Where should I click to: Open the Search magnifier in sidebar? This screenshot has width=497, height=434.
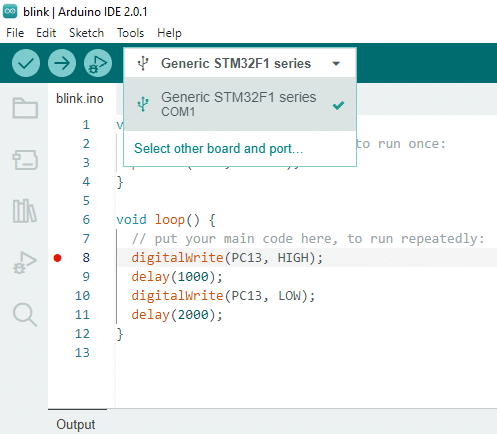tap(25, 314)
